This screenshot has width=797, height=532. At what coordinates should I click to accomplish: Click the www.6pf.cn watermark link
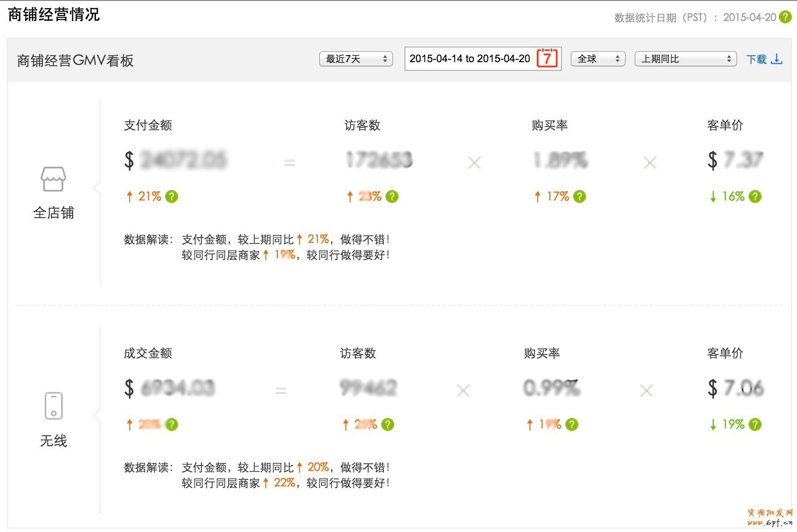click(770, 522)
